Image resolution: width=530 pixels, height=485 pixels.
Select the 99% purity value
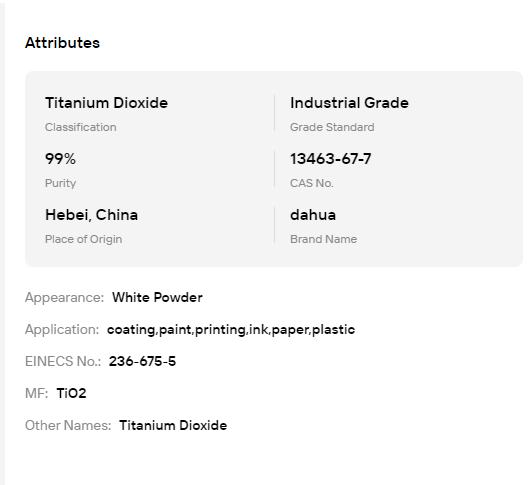tap(61, 159)
